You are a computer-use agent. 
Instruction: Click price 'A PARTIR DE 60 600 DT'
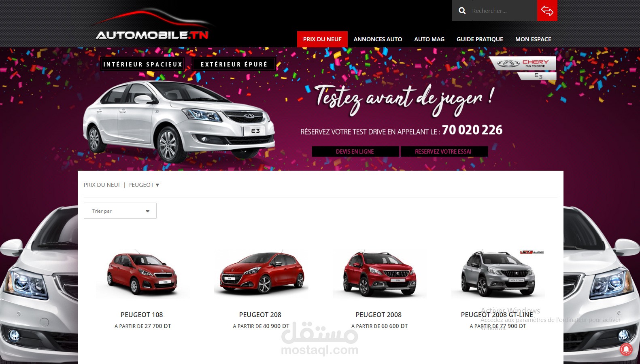[x=380, y=326]
